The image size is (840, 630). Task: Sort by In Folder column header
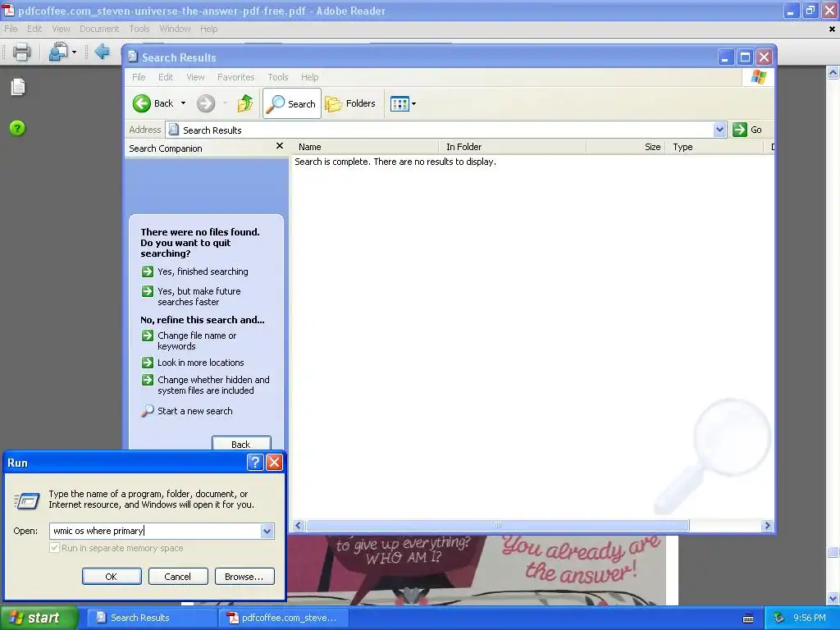tap(513, 147)
